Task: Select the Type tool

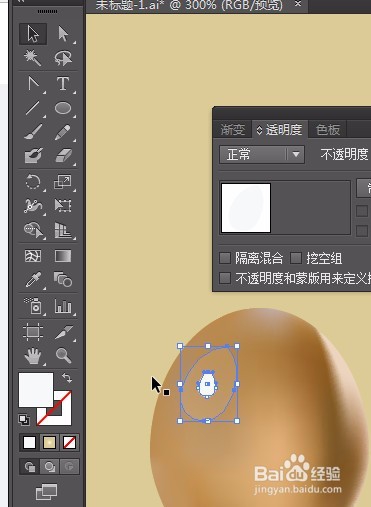Action: pos(63,83)
